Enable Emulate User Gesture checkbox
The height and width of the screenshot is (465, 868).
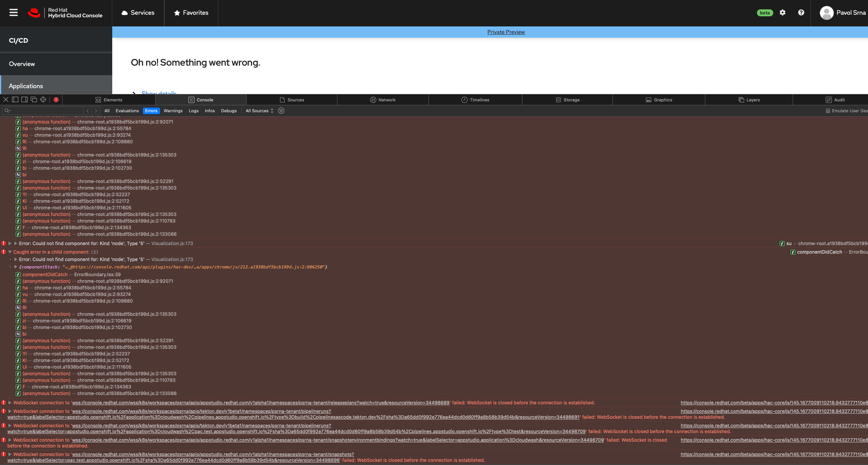(x=828, y=111)
